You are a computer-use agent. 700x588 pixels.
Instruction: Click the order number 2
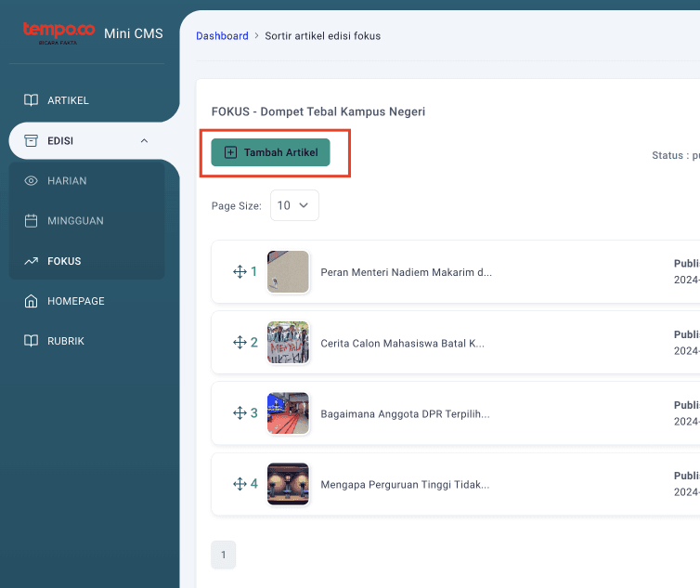(254, 342)
